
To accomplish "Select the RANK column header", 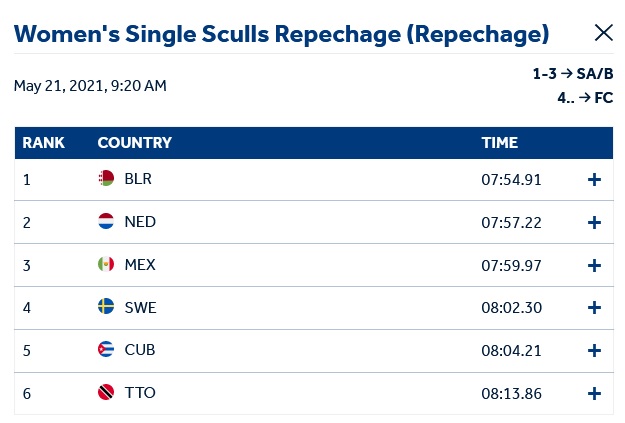I will 43,143.
